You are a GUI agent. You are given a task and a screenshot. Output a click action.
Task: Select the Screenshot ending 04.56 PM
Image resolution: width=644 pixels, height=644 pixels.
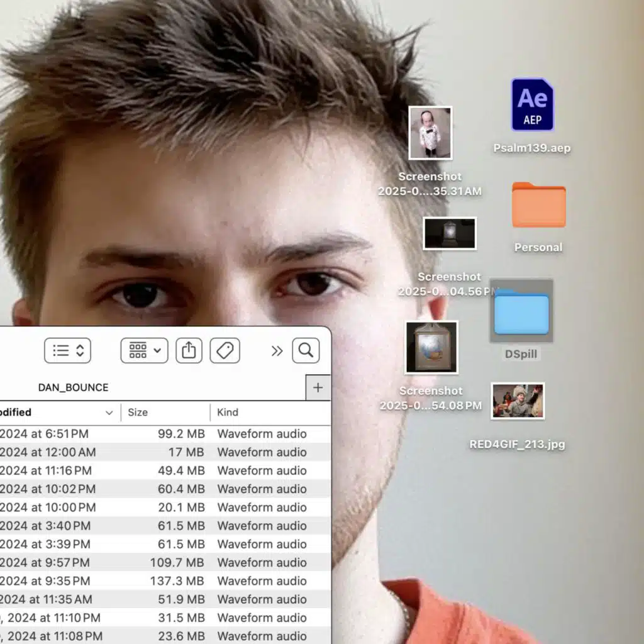pyautogui.click(x=449, y=233)
